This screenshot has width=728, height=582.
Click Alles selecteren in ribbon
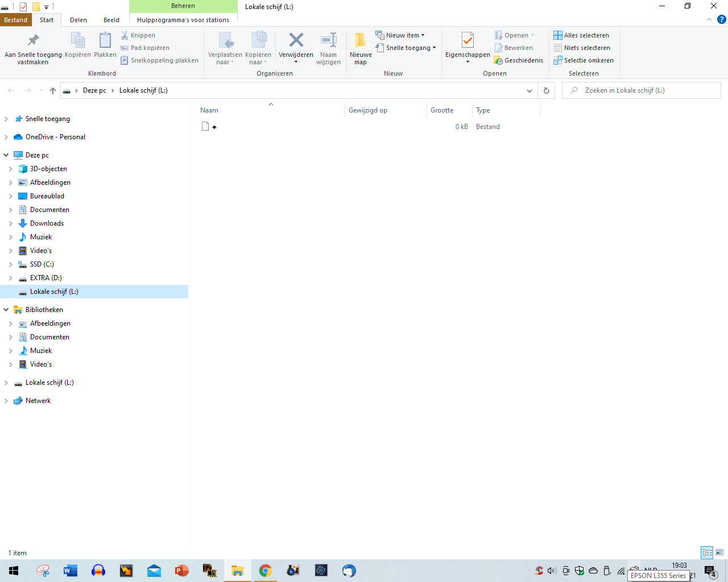[x=581, y=35]
